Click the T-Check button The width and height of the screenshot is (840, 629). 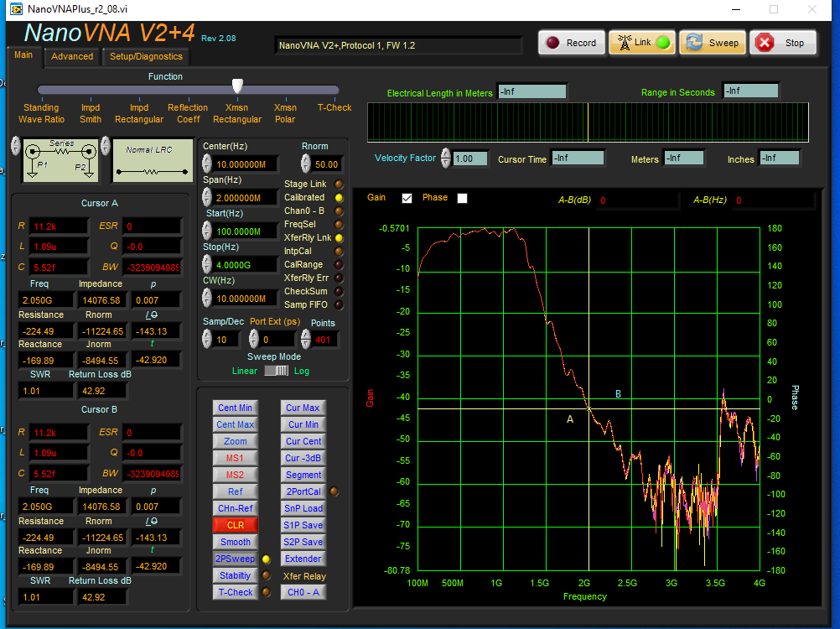[x=236, y=592]
